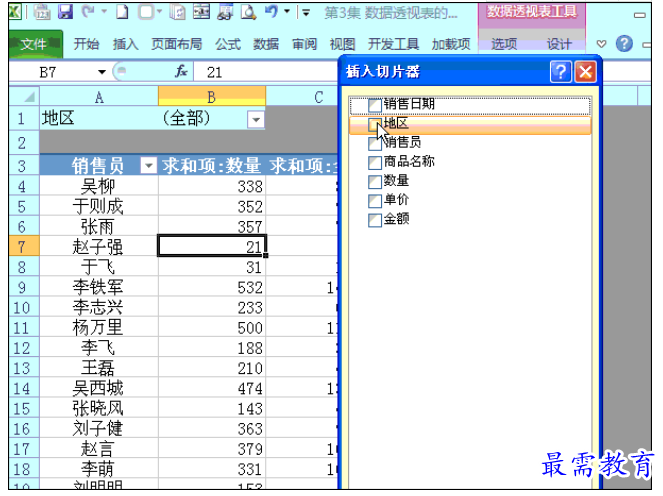
Task: Switch to the 开发工具 ribbon tab
Action: click(393, 44)
